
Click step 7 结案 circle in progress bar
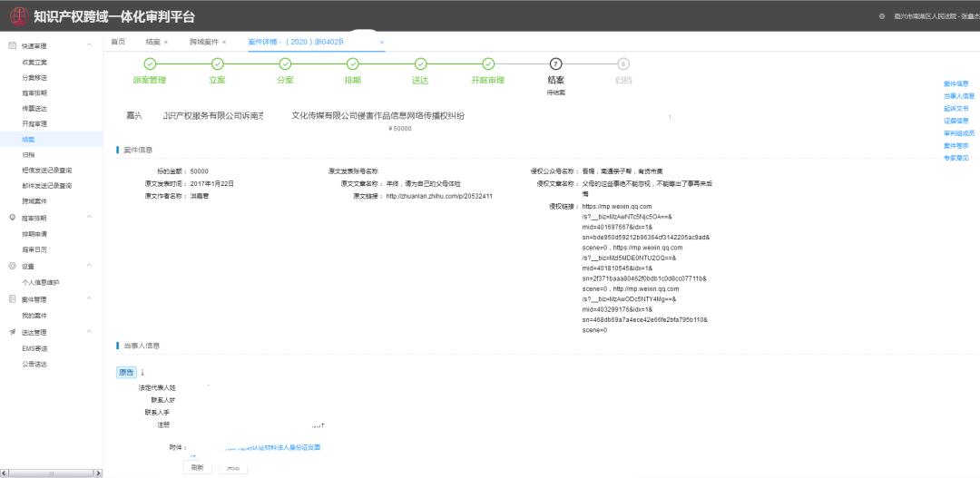point(555,63)
